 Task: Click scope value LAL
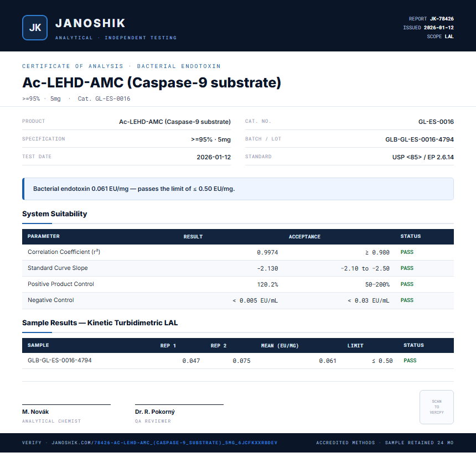click(449, 37)
